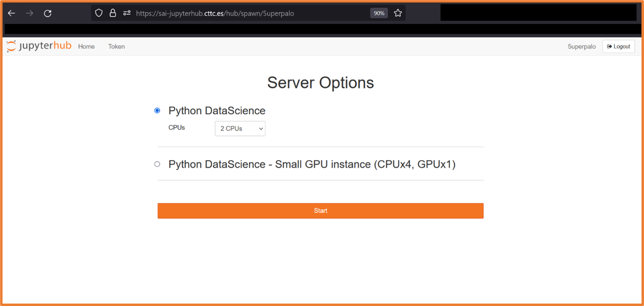This screenshot has height=306, width=644.
Task: Click the padlock site security icon
Action: pos(113,13)
